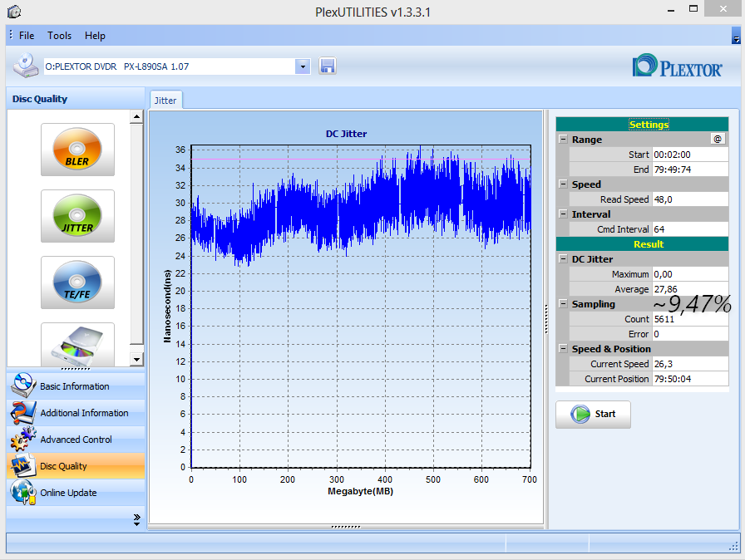Open the Tools menu
The height and width of the screenshot is (560, 745).
[x=59, y=36]
